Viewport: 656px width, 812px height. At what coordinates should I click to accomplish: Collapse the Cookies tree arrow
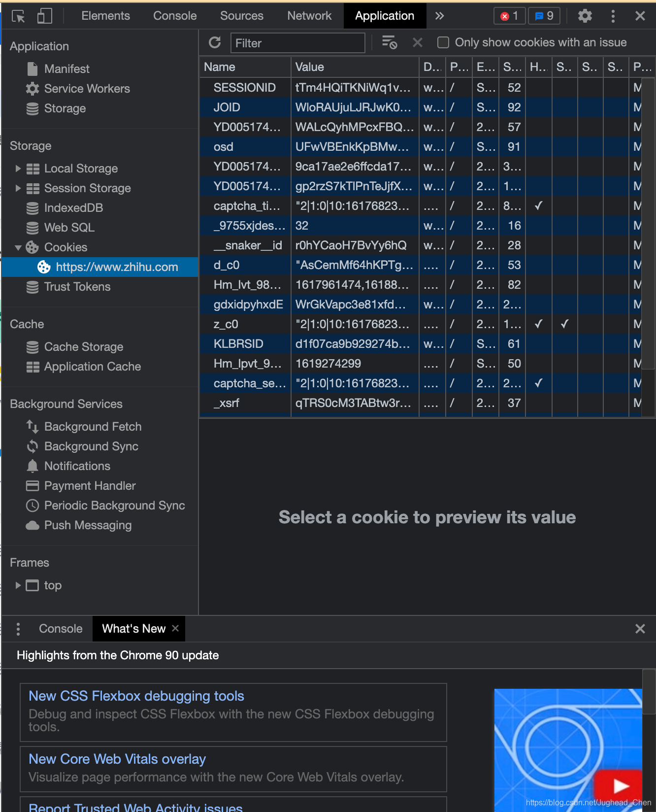(18, 247)
